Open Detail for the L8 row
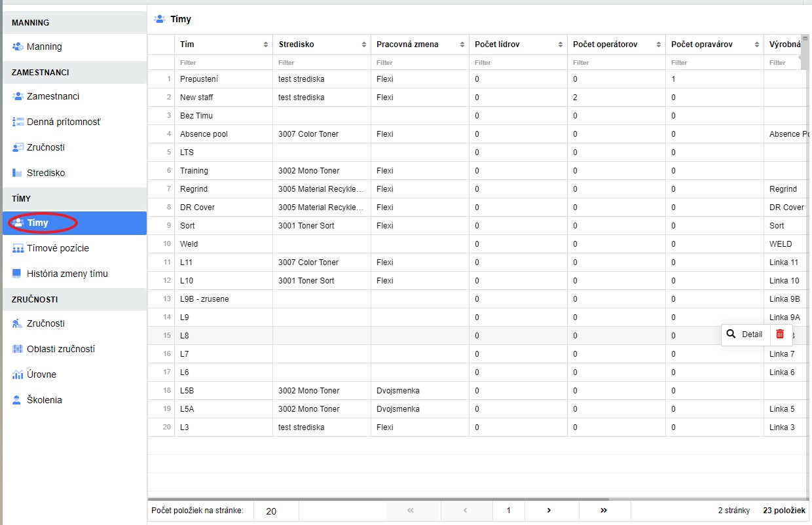812x525 pixels. [745, 334]
